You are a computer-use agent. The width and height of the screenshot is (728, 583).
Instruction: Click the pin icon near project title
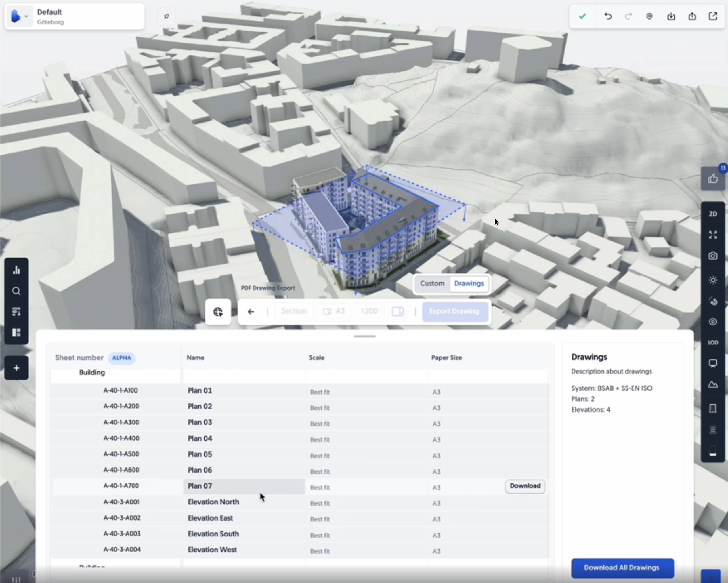167,16
